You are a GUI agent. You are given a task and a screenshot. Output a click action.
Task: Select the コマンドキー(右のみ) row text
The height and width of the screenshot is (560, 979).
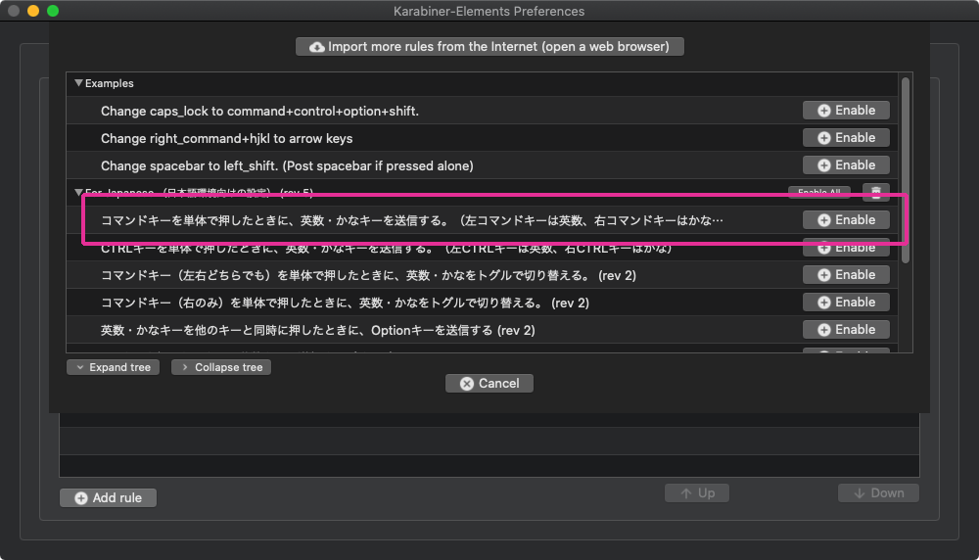click(x=345, y=303)
